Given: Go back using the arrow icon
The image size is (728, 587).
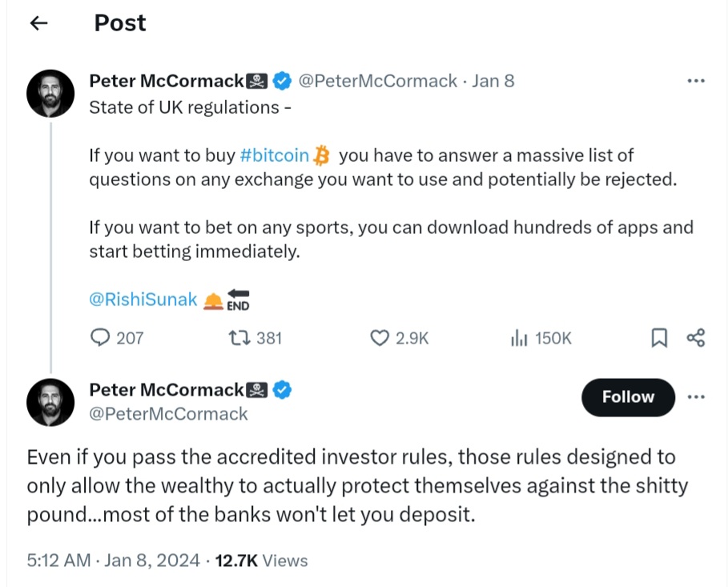Looking at the screenshot, I should click(x=38, y=23).
